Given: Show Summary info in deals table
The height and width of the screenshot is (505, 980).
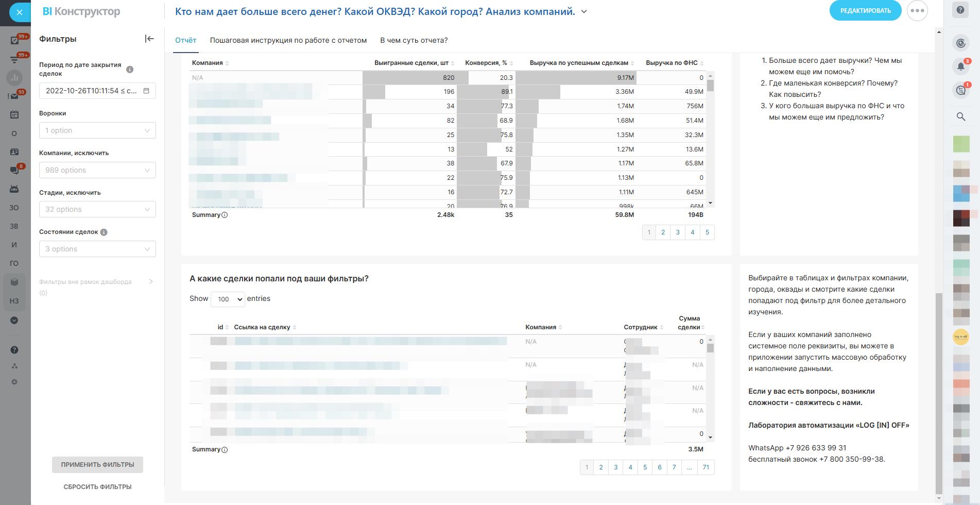Looking at the screenshot, I should [225, 450].
